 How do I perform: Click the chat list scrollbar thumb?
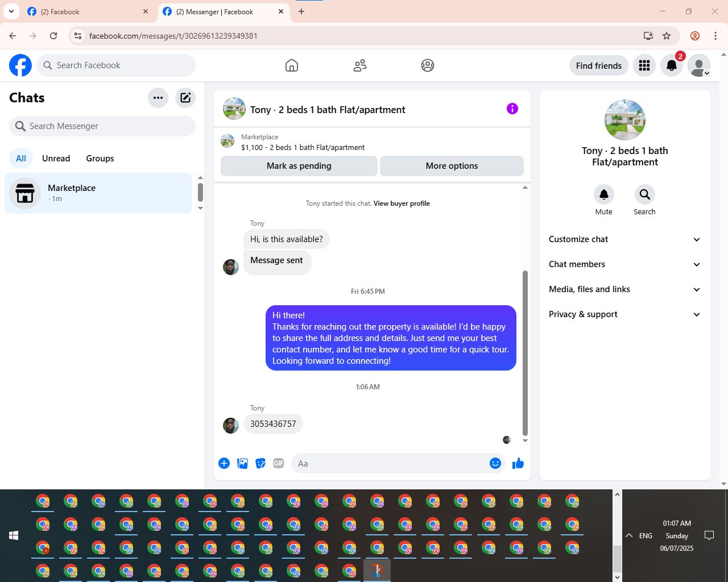(x=200, y=192)
